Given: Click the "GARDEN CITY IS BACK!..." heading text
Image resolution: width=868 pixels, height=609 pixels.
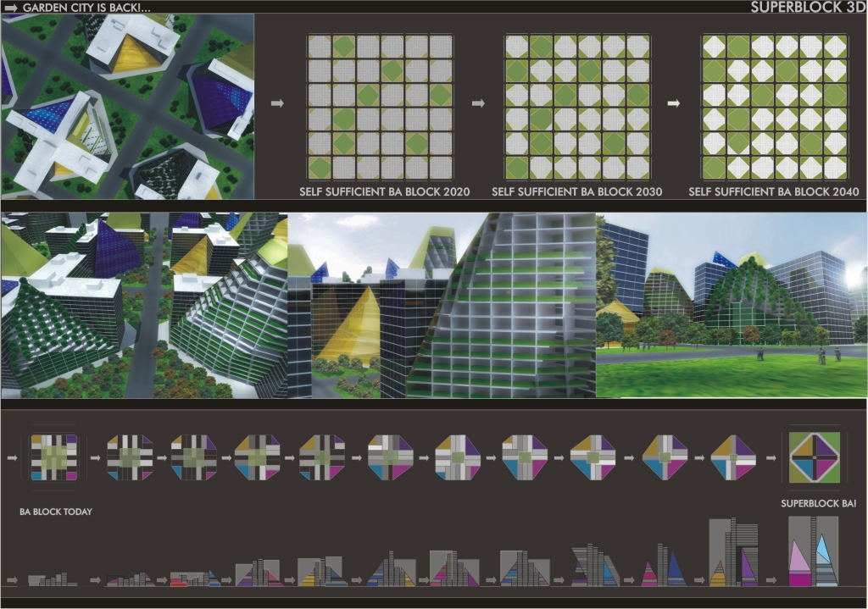Looking at the screenshot, I should 87,8.
